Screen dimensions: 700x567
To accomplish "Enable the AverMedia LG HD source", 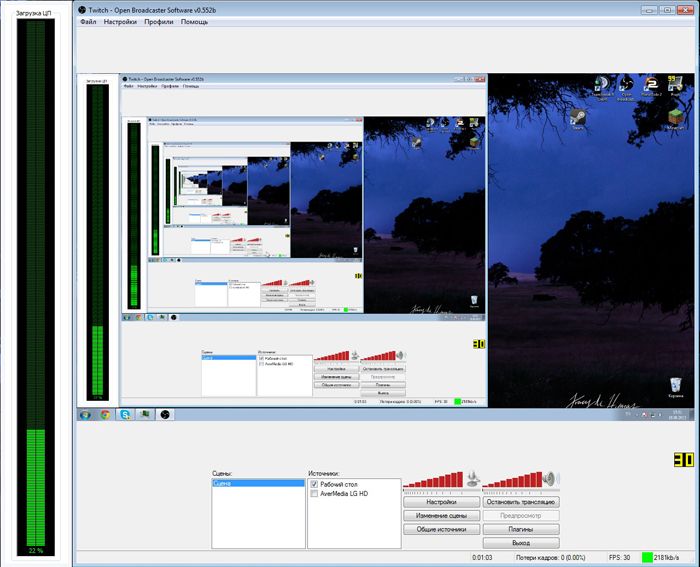I will pos(314,494).
